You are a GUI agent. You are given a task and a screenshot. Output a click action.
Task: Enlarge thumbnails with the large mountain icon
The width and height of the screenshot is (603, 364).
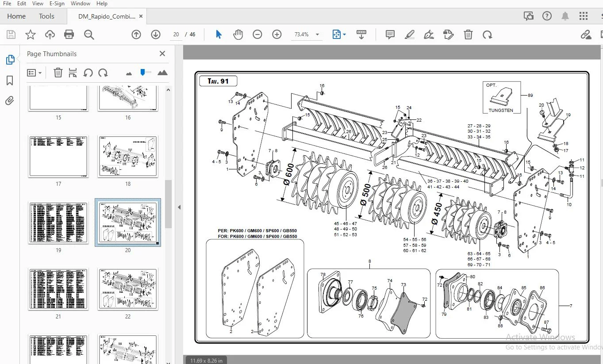[x=162, y=73]
